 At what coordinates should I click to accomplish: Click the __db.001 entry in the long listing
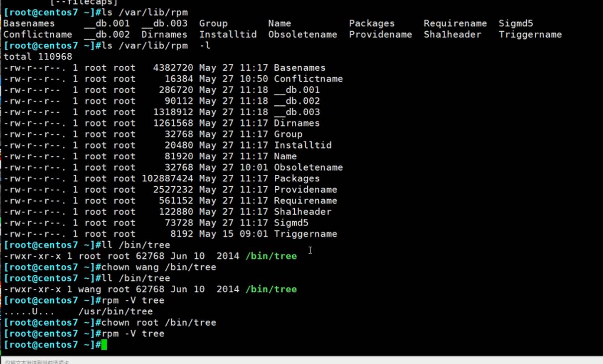pos(297,90)
